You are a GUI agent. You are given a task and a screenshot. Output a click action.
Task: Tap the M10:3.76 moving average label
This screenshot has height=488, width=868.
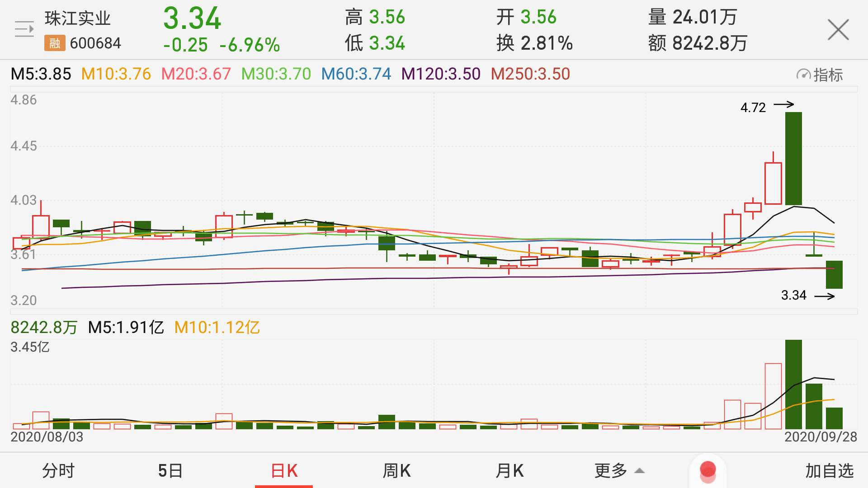click(116, 74)
